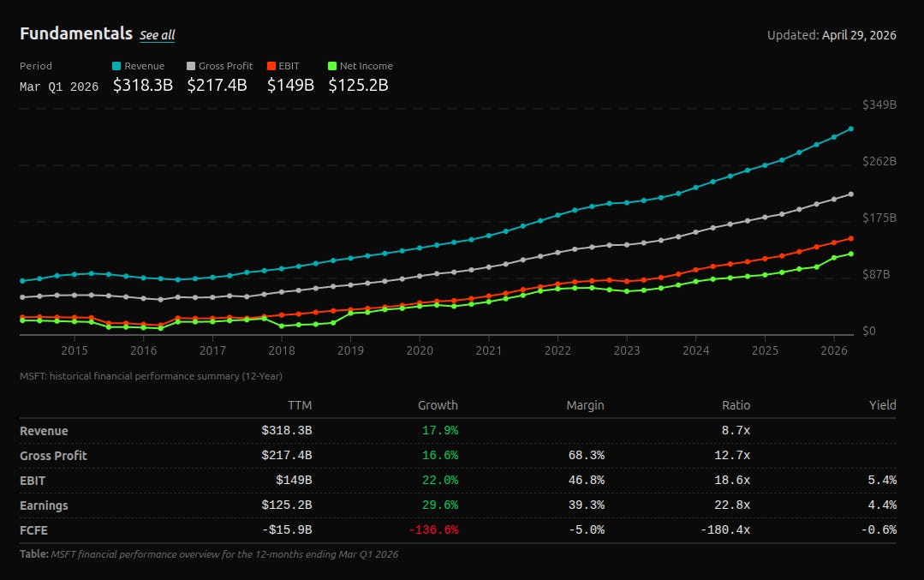This screenshot has height=580, width=924.
Task: Click the MSFT historical performance chart caption
Action: [x=151, y=376]
